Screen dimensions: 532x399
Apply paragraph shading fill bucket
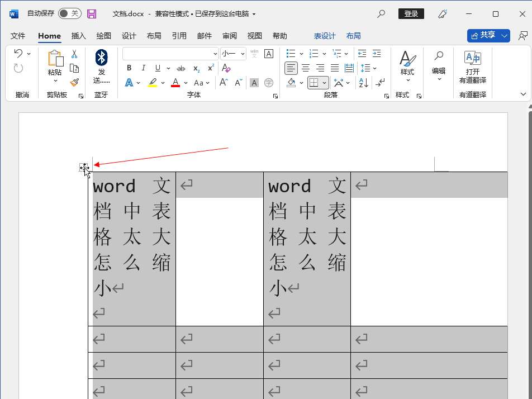[291, 83]
